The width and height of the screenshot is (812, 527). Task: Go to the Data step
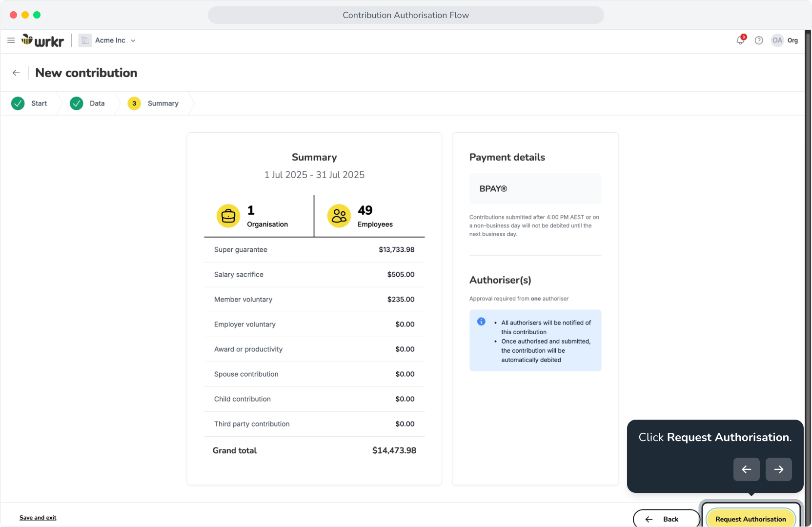[x=88, y=103]
